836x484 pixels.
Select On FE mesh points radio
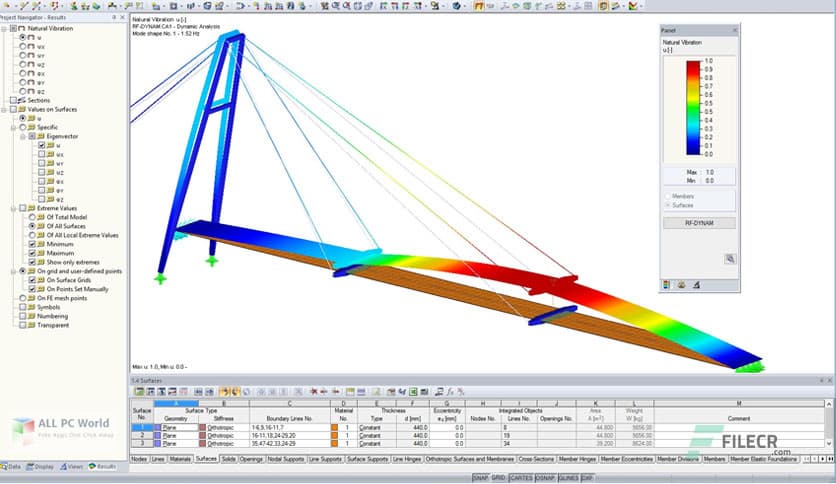pos(23,298)
